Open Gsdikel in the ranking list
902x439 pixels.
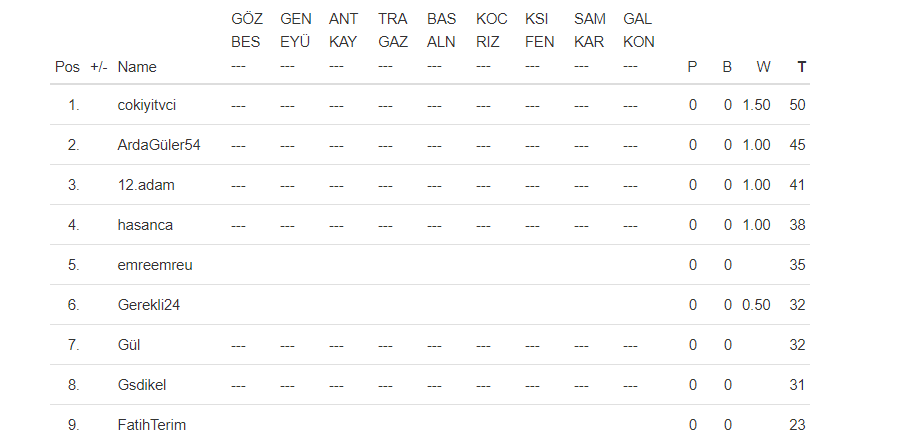[143, 385]
